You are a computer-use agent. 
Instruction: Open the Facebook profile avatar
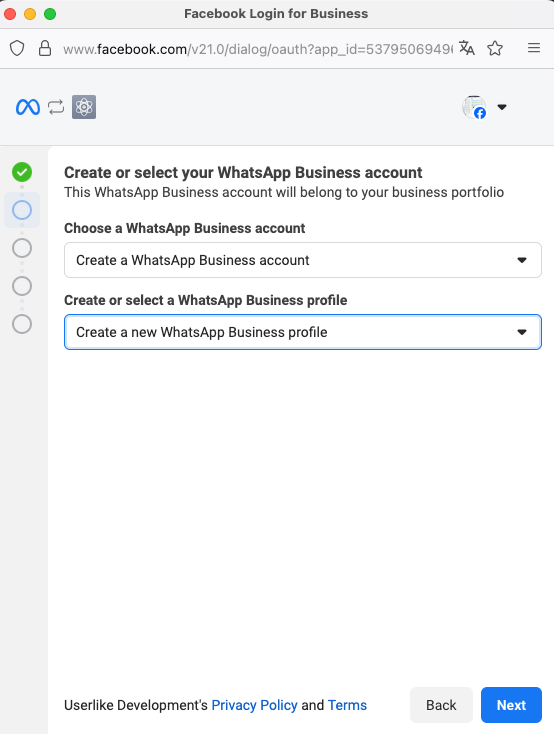pos(474,107)
